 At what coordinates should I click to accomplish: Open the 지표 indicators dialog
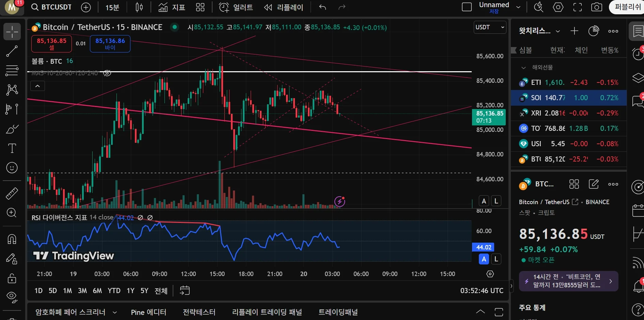pos(172,7)
